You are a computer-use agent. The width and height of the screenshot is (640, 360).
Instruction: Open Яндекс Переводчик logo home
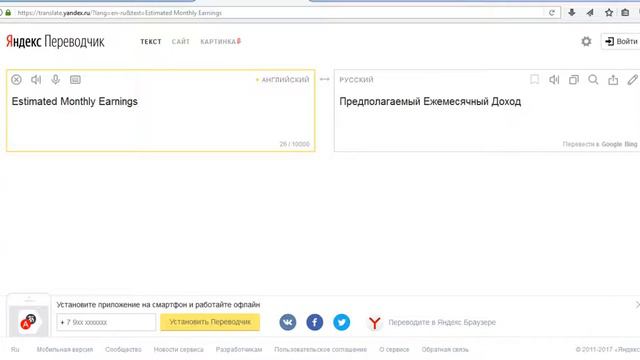pos(55,41)
